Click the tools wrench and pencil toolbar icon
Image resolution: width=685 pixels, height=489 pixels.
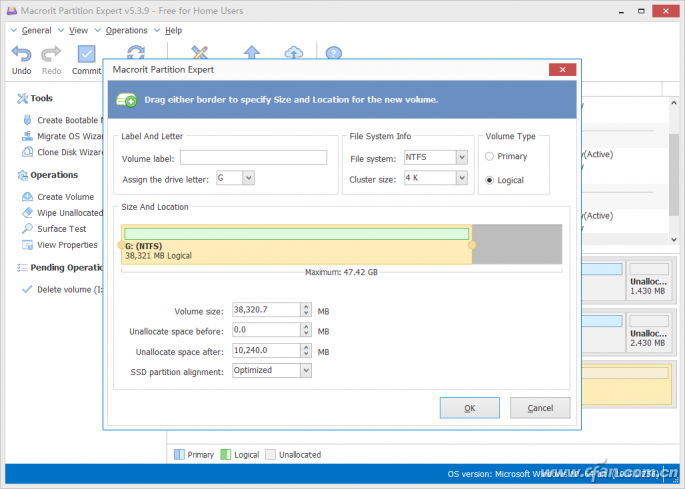(x=200, y=52)
